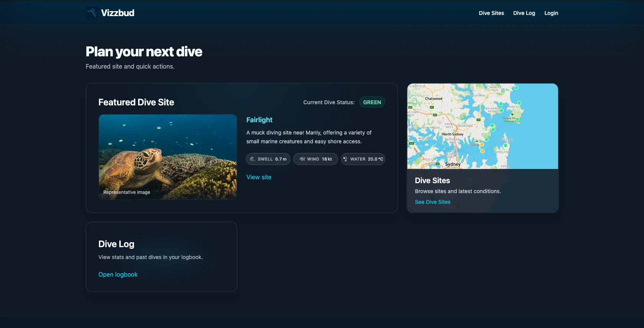Click the Dive Sites card heading
644x328 pixels.
(432, 180)
